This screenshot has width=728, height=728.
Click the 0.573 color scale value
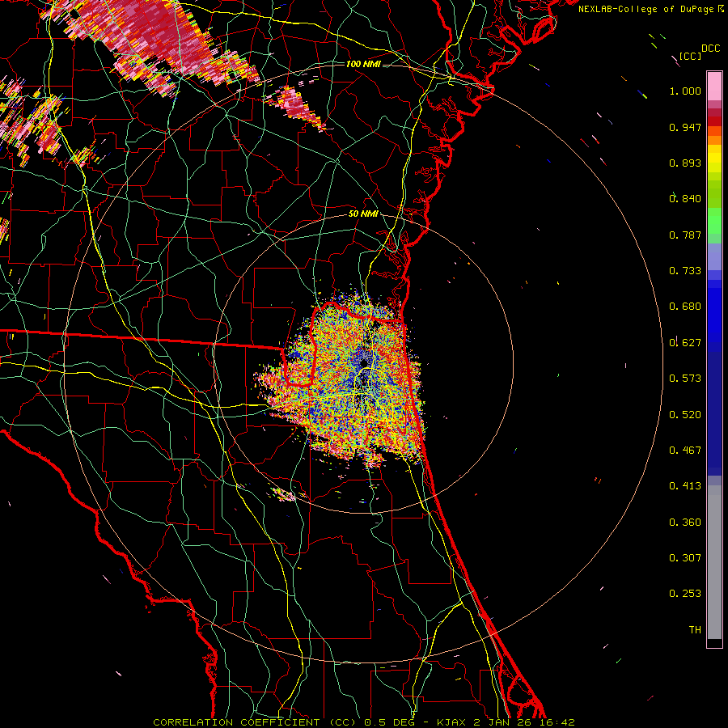(685, 379)
